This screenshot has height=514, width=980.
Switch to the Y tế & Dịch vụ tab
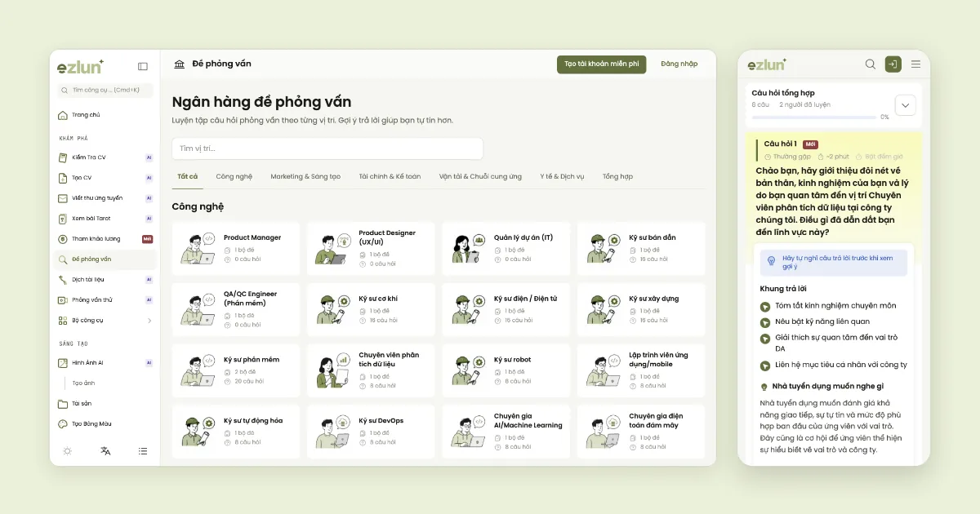coord(562,177)
